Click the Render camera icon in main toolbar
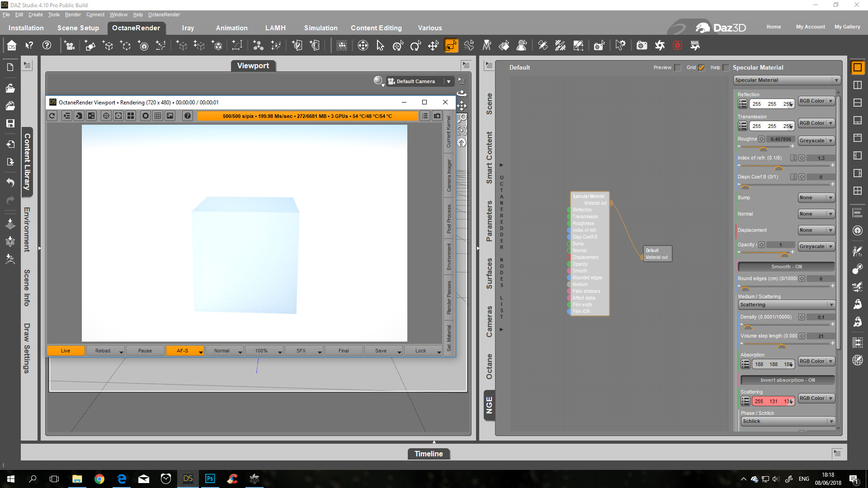 pyautogui.click(x=642, y=46)
